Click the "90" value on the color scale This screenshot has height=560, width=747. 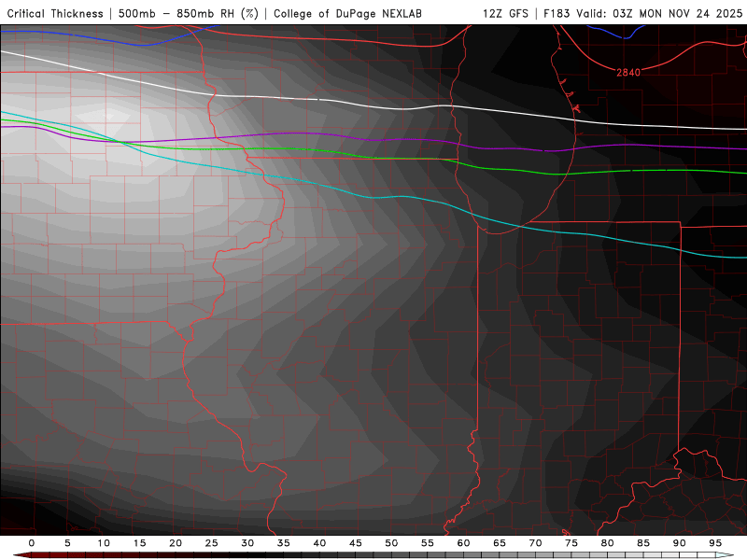(x=680, y=543)
